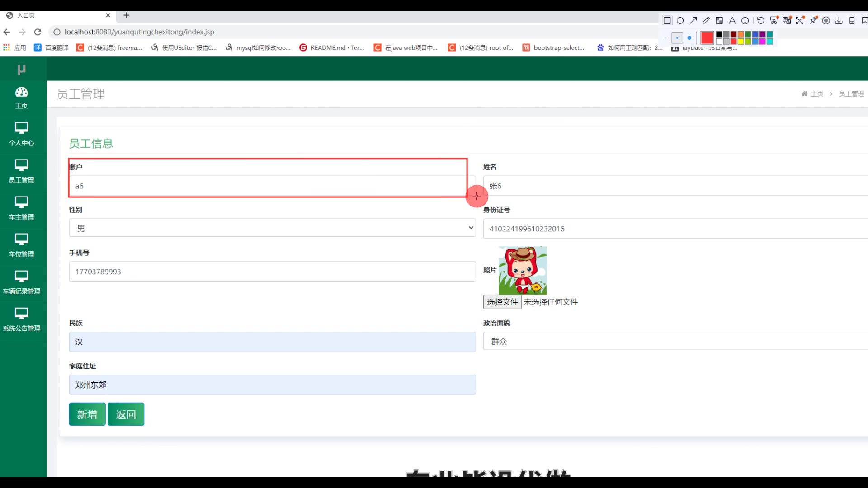868x488 pixels.
Task: Select the arrow drawing tool
Action: pyautogui.click(x=693, y=21)
